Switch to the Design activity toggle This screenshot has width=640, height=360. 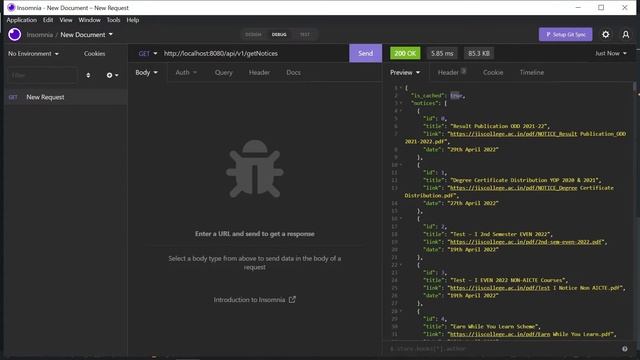pos(253,35)
